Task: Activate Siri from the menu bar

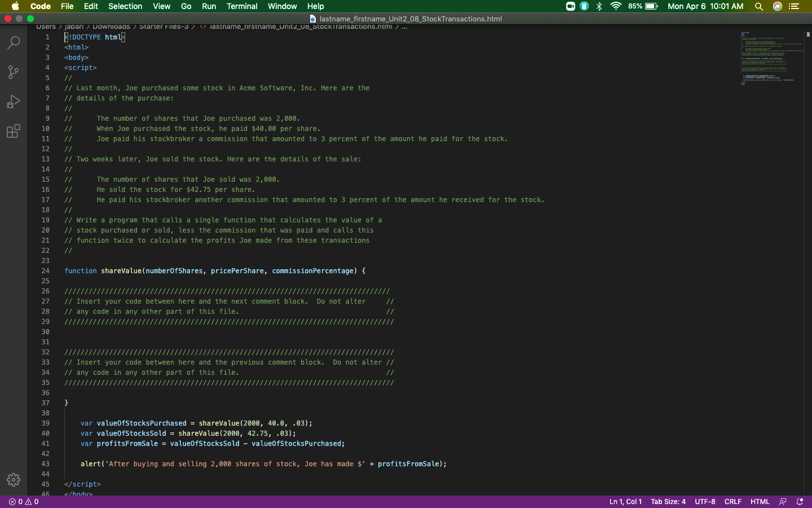Action: [x=778, y=6]
